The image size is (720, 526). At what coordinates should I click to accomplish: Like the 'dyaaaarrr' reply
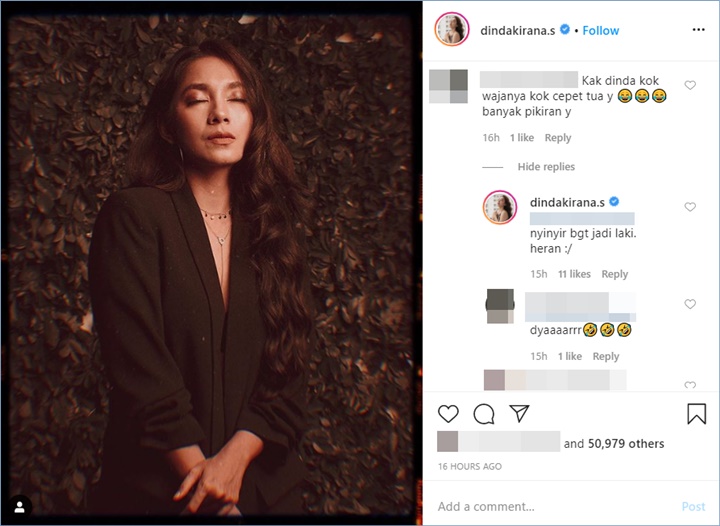coord(690,304)
